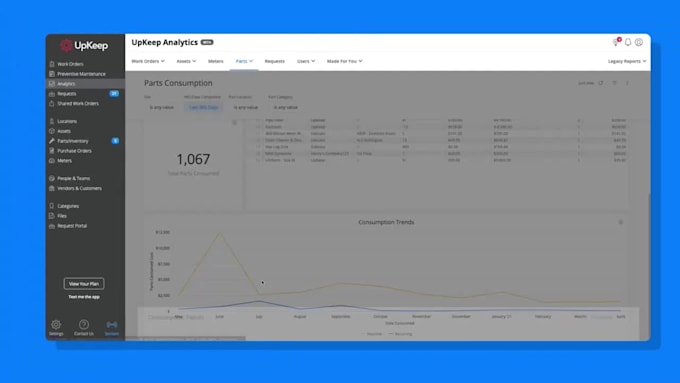Click the UpKeep logo
The image size is (680, 383).
84,46
